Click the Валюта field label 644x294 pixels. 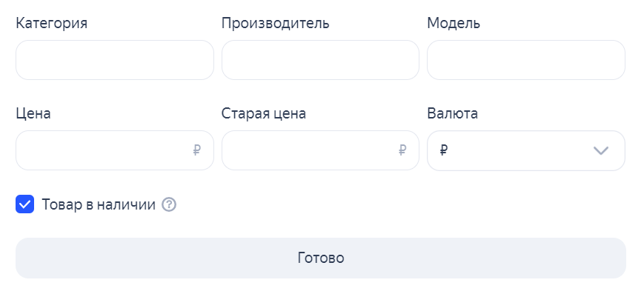click(x=452, y=113)
